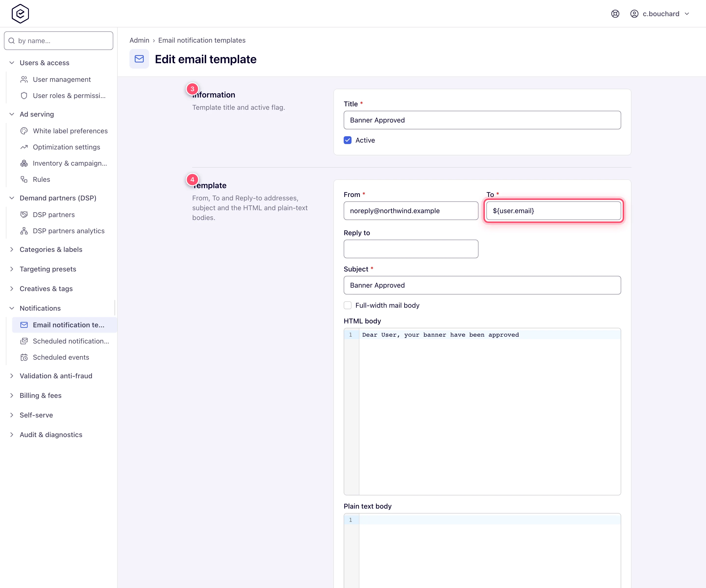Screen dimensions: 706x588
Task: Open the c.bouchard account dropdown
Action: tap(660, 14)
